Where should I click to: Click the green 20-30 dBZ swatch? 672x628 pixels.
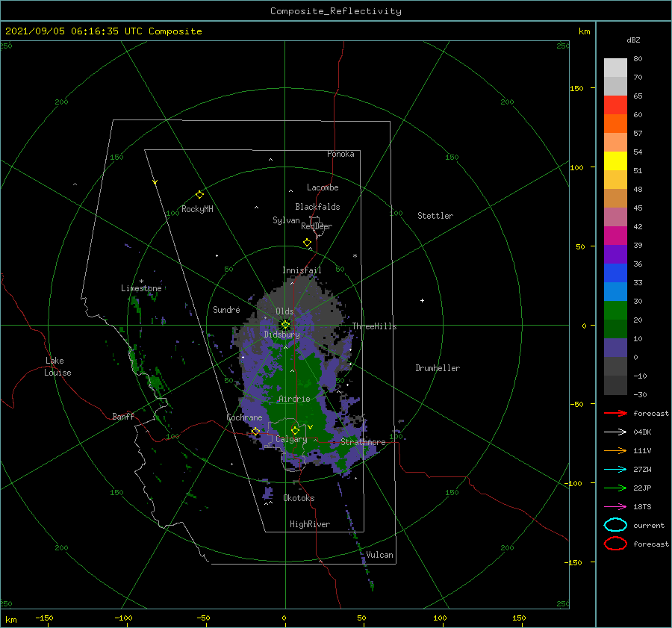615,310
